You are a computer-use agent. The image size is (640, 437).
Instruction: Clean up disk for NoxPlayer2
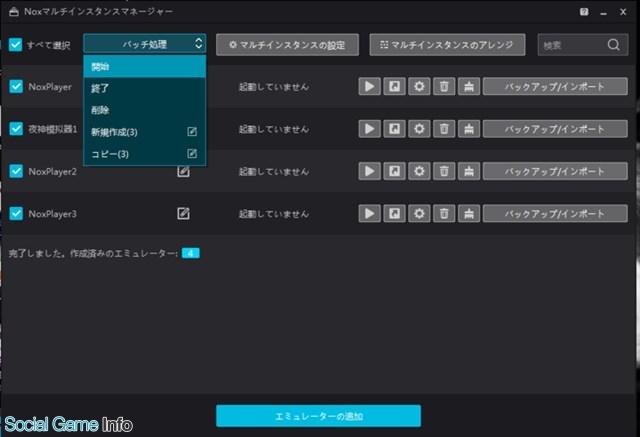coord(469,171)
